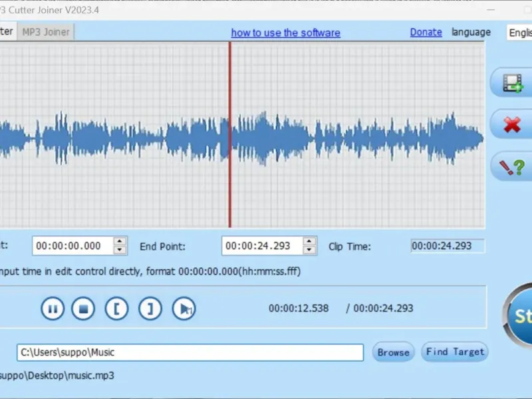Select the Clip Time value field
Viewport: 532px width, 399px height.
448,246
